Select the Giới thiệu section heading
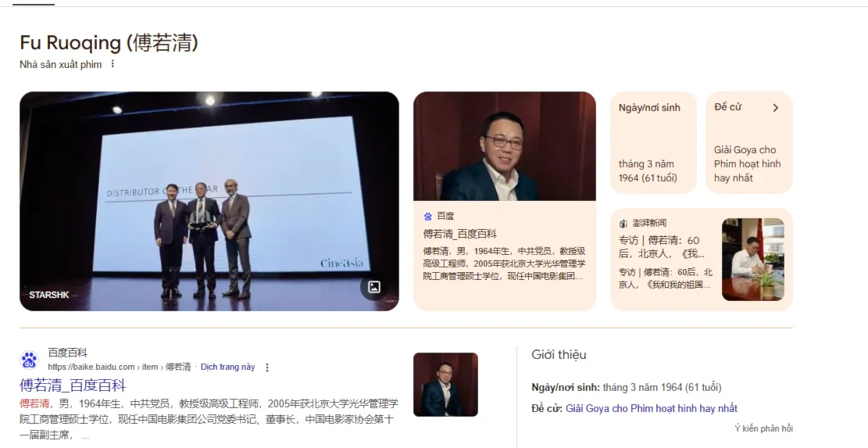The height and width of the screenshot is (448, 868). coord(559,354)
